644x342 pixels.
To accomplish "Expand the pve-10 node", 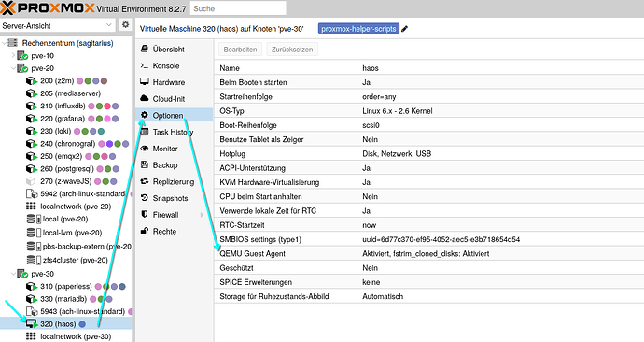I will click(13, 55).
